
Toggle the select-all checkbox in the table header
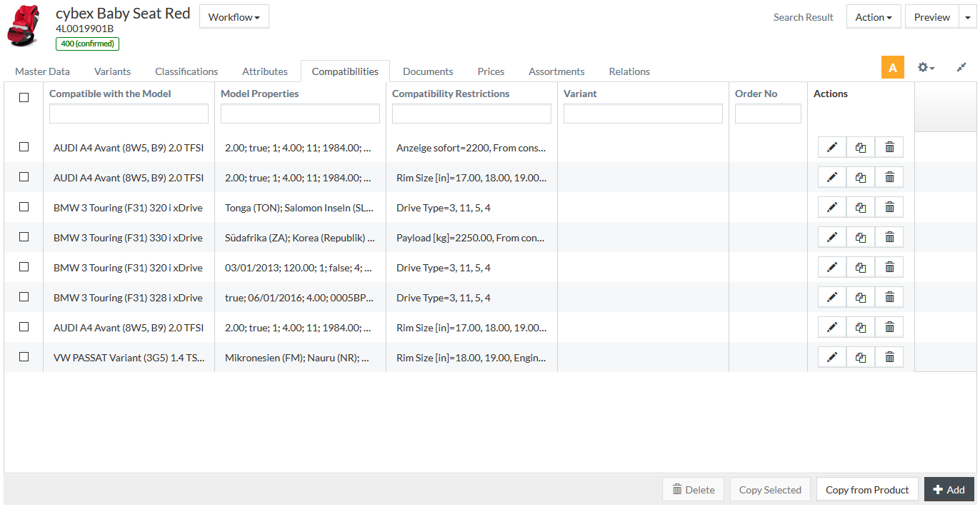click(24, 98)
